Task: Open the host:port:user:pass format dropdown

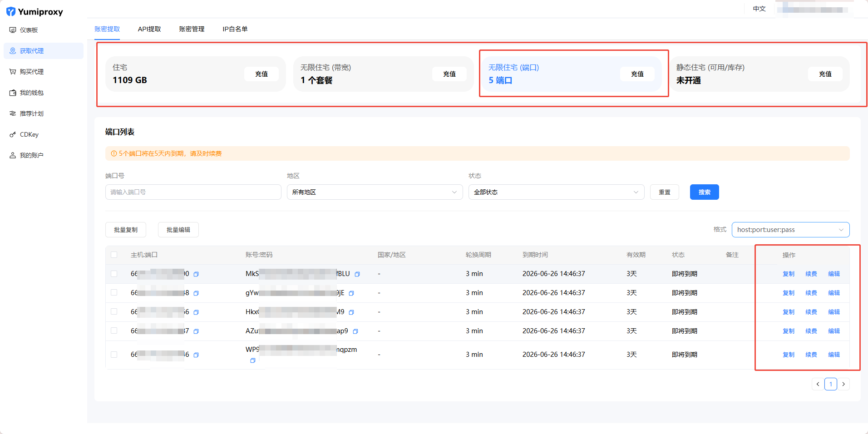Action: click(791, 230)
